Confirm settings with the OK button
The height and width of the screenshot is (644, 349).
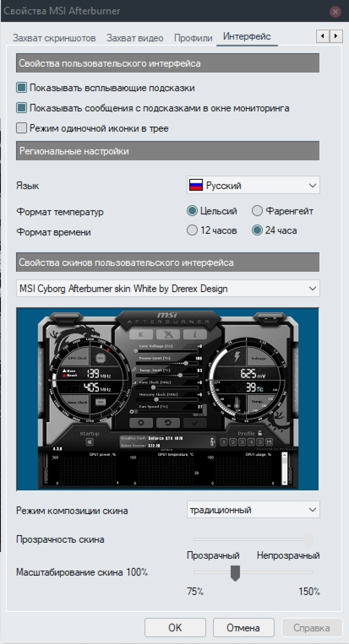pos(175,628)
